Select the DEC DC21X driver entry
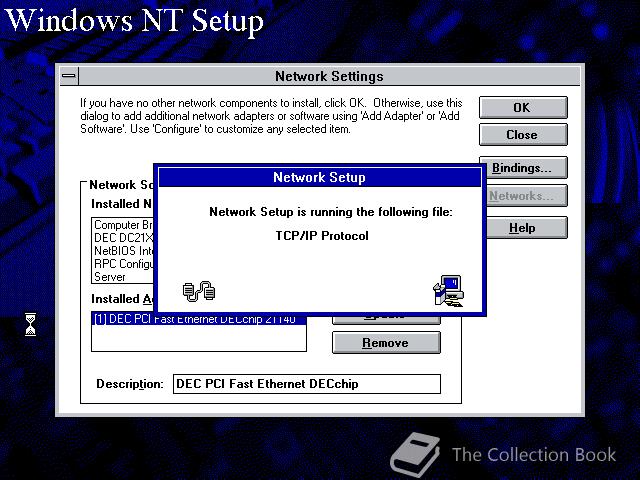The width and height of the screenshot is (640, 480). click(x=123, y=238)
